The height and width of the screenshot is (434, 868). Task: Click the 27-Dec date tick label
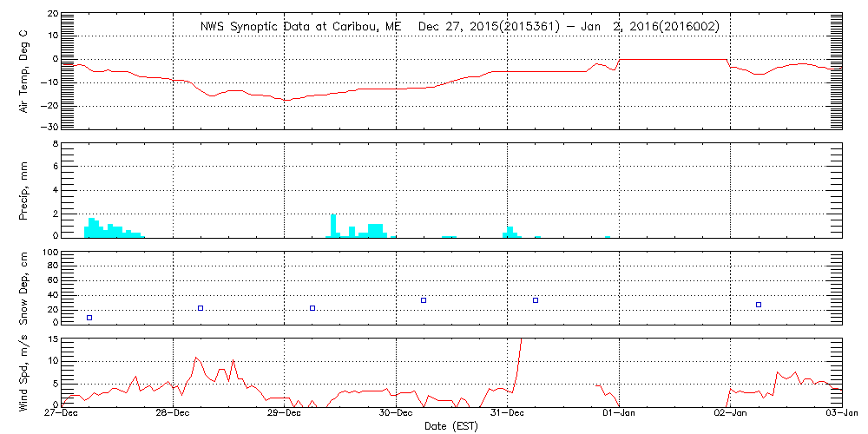[x=62, y=415]
